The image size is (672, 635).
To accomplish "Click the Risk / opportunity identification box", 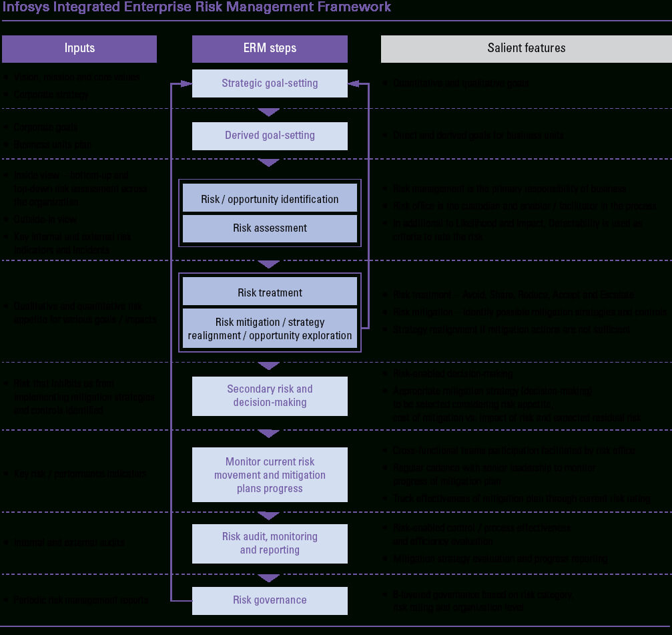I will 270,198.
